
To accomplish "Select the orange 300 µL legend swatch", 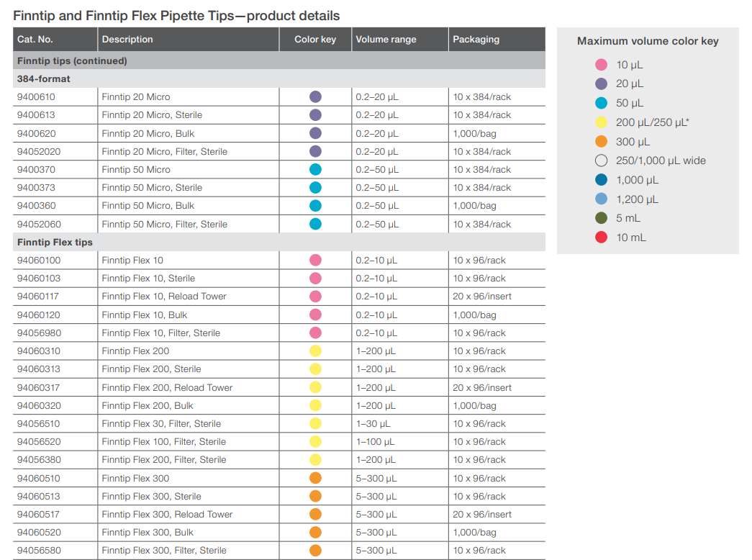I will click(x=601, y=142).
